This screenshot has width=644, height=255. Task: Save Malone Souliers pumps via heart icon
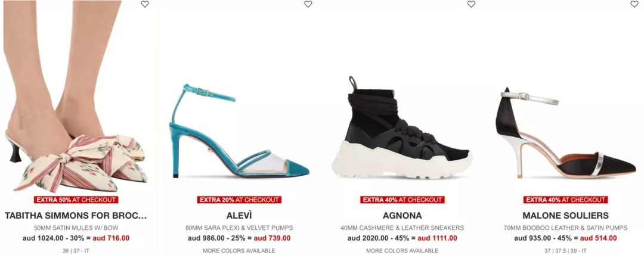tap(634, 4)
